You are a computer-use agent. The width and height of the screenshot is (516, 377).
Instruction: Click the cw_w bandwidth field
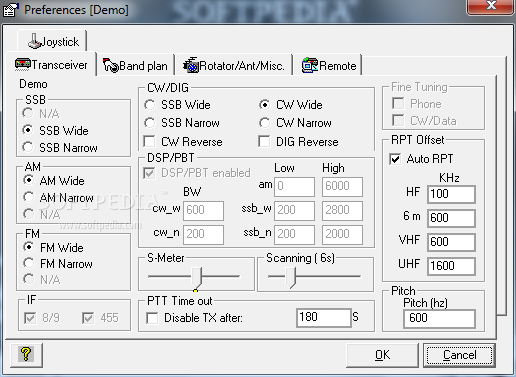point(203,210)
